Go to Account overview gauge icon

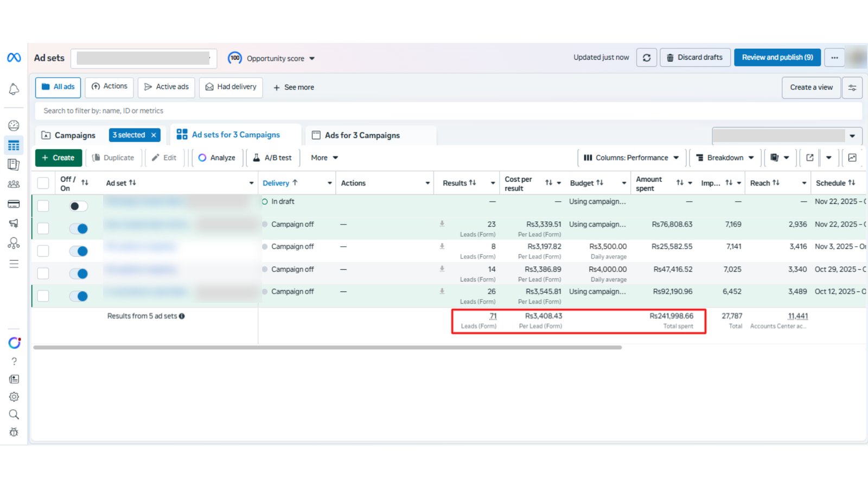(x=14, y=126)
